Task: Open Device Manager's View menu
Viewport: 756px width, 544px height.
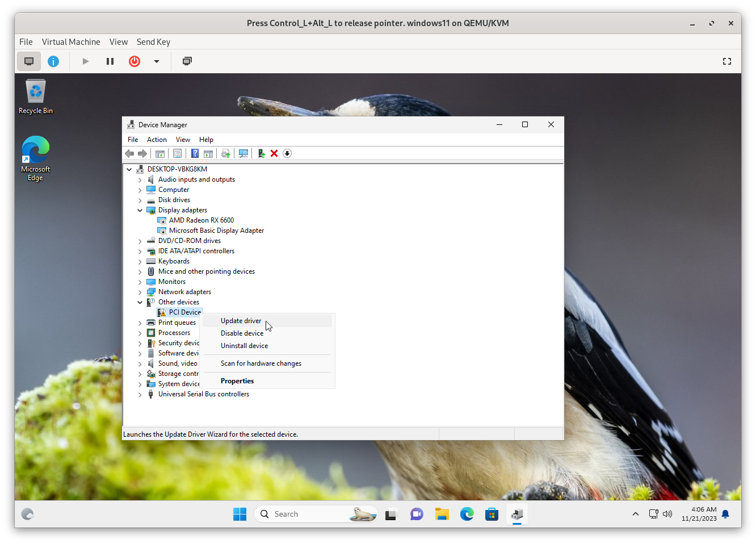Action: point(183,140)
